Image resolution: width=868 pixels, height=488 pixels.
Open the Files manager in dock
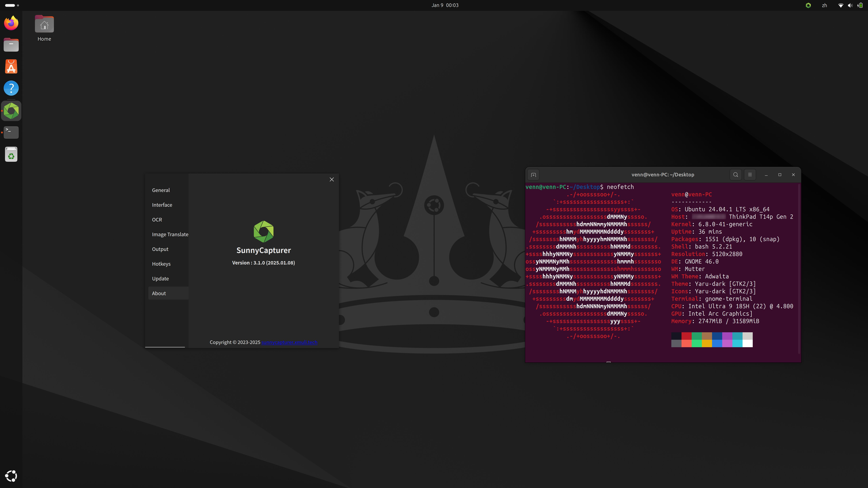[x=11, y=45]
